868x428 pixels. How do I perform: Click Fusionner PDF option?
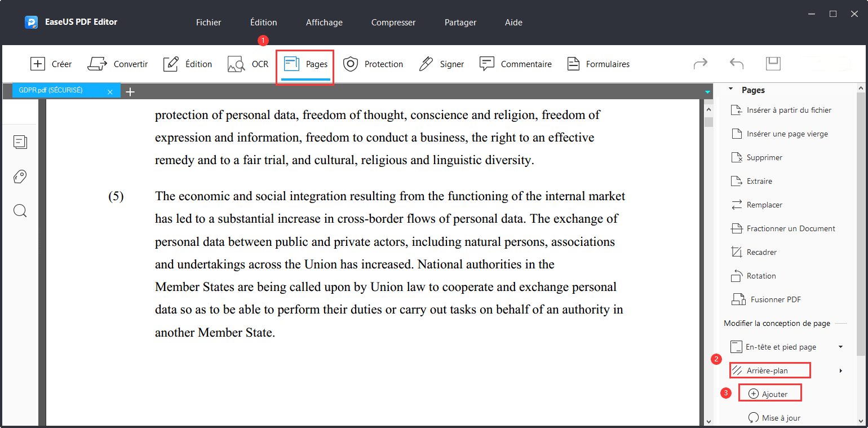(766, 299)
